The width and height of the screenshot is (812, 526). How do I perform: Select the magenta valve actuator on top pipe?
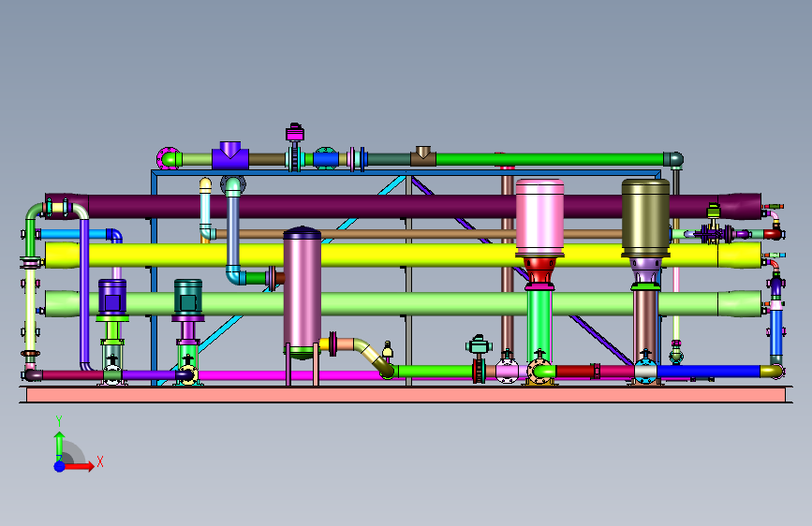(x=295, y=133)
